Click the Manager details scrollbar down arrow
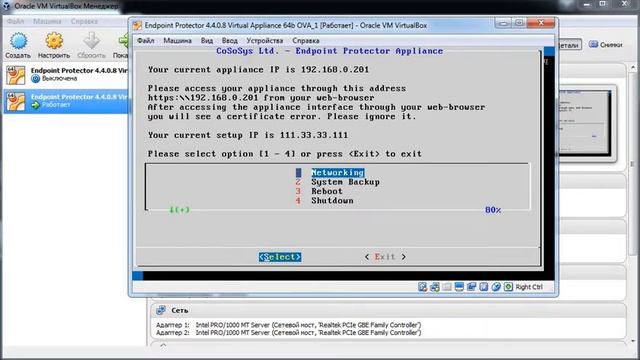Image resolution: width=640 pixels, height=360 pixels. pos(633,341)
